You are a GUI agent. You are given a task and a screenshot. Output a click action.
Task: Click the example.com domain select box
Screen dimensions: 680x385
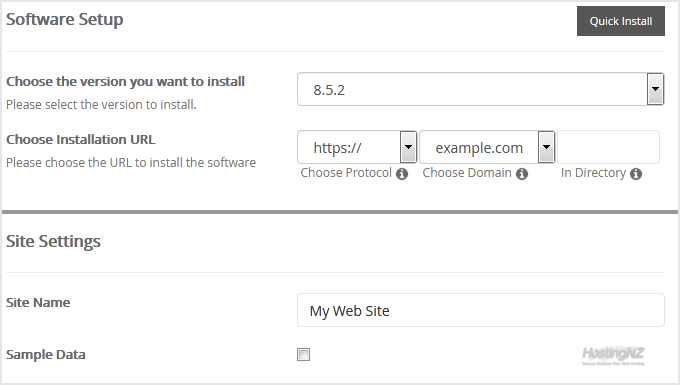pyautogui.click(x=487, y=147)
